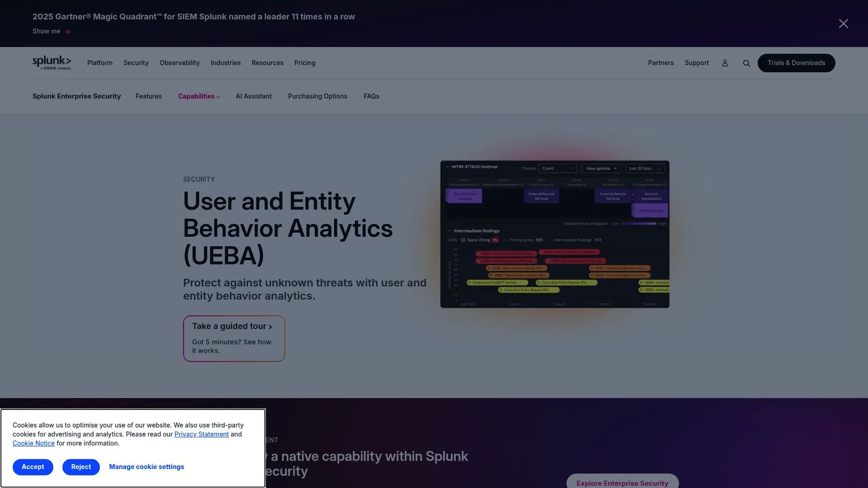Screen dimensions: 868x488
Task: Accept cookies
Action: pyautogui.click(x=33, y=467)
